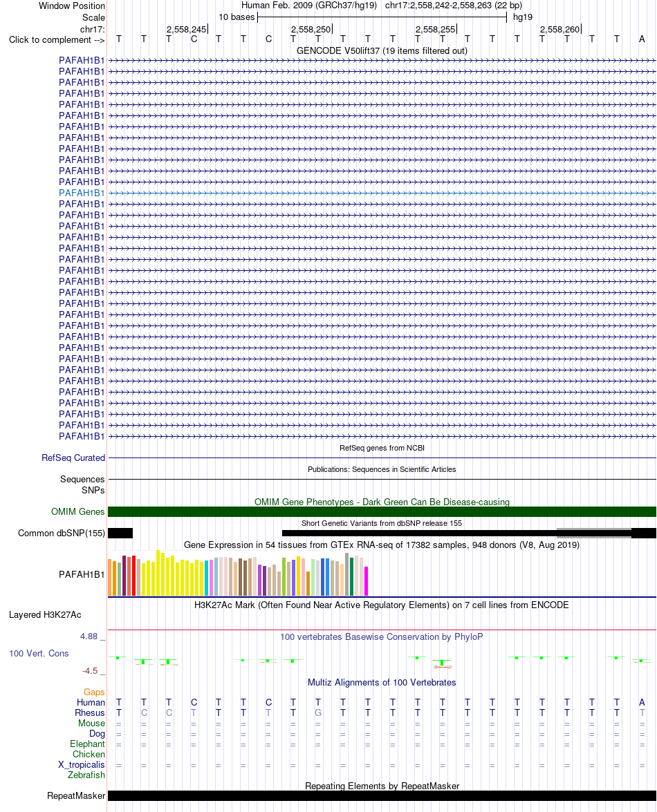Click the A base in complement row
This screenshot has width=657, height=812.
coord(642,39)
